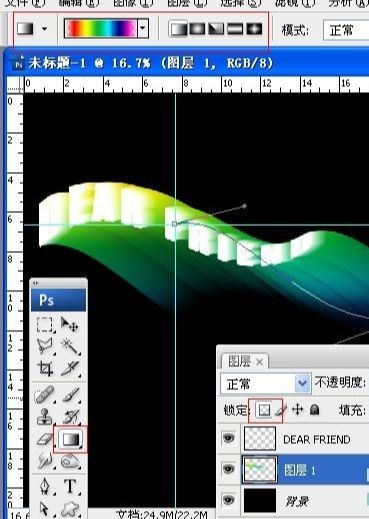Open the gradient picker dropdown arrow
This screenshot has height=519, width=369.
tap(143, 28)
